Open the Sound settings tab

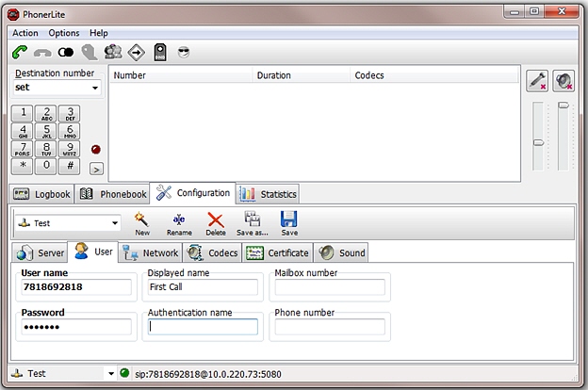[341, 252]
